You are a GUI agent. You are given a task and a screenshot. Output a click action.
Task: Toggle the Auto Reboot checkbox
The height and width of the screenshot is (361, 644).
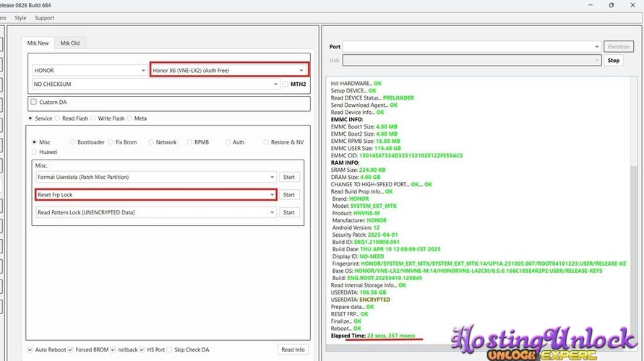tap(30, 349)
